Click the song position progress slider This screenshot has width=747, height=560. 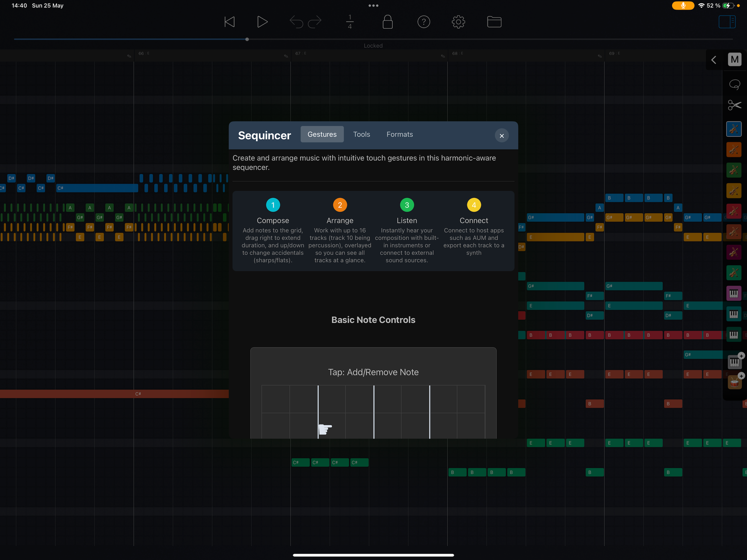373,40
